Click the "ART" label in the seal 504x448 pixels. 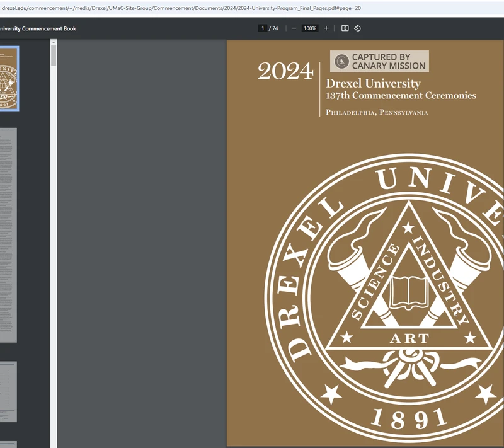pyautogui.click(x=409, y=338)
